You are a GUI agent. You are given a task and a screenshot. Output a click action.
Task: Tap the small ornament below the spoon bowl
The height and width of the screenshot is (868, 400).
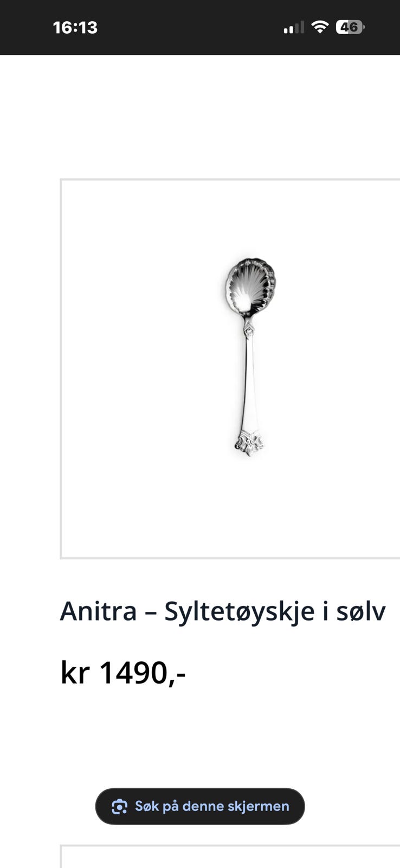tap(248, 328)
